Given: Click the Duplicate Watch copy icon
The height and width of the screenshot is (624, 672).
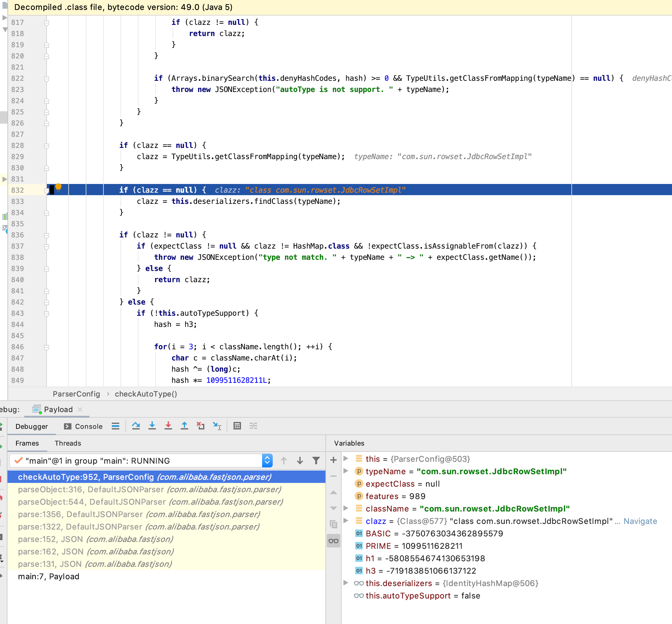Looking at the screenshot, I should coord(333,524).
